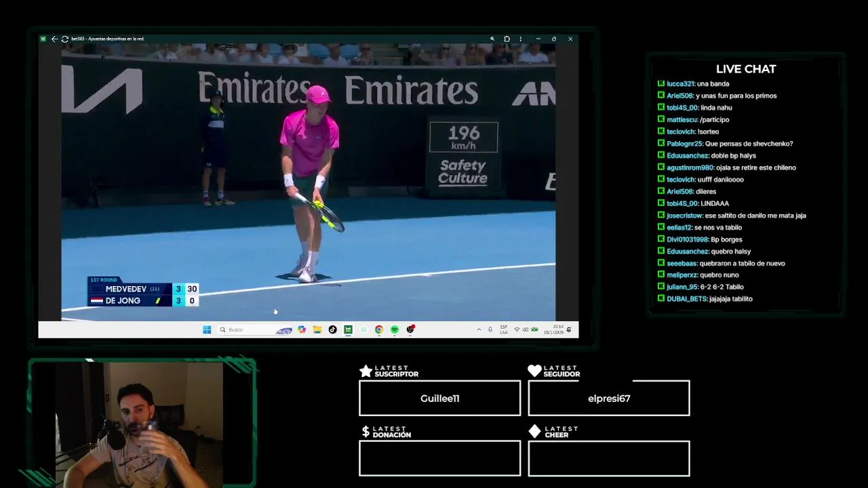Click the LATEST SUSCRIPTOR star icon

pyautogui.click(x=366, y=371)
